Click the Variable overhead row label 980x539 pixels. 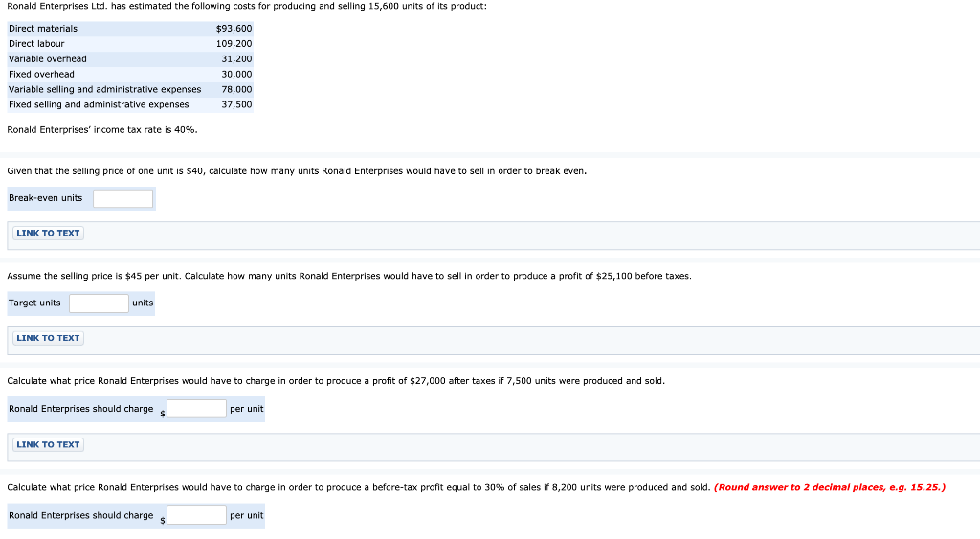tap(48, 58)
